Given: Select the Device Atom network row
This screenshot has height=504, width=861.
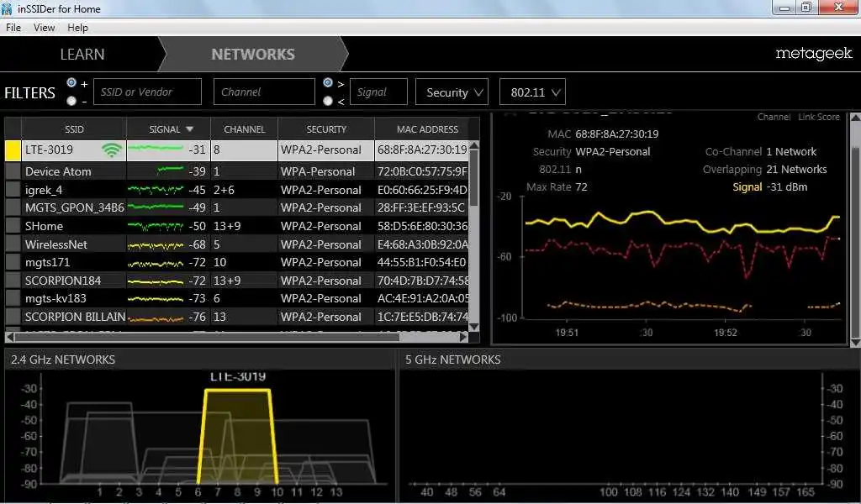Looking at the screenshot, I should point(237,171).
